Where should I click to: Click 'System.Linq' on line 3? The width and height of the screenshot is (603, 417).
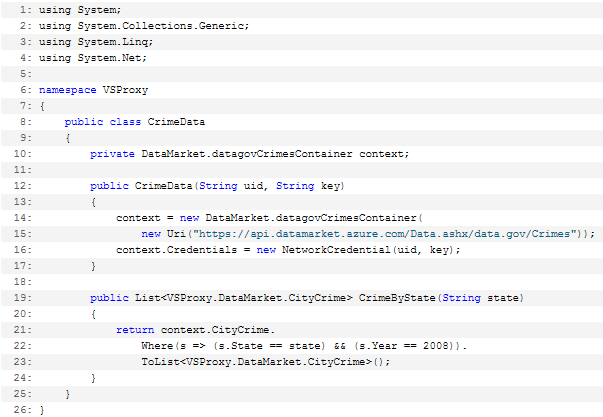pos(113,42)
